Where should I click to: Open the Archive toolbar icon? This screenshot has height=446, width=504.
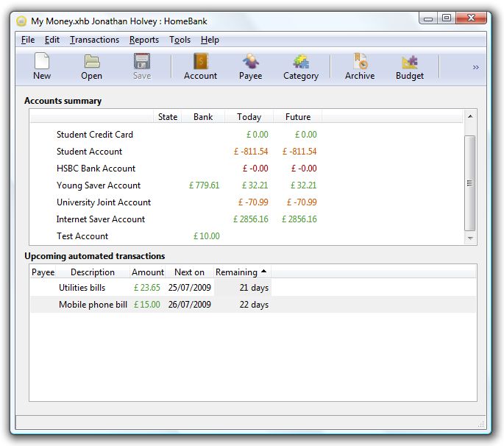point(360,63)
